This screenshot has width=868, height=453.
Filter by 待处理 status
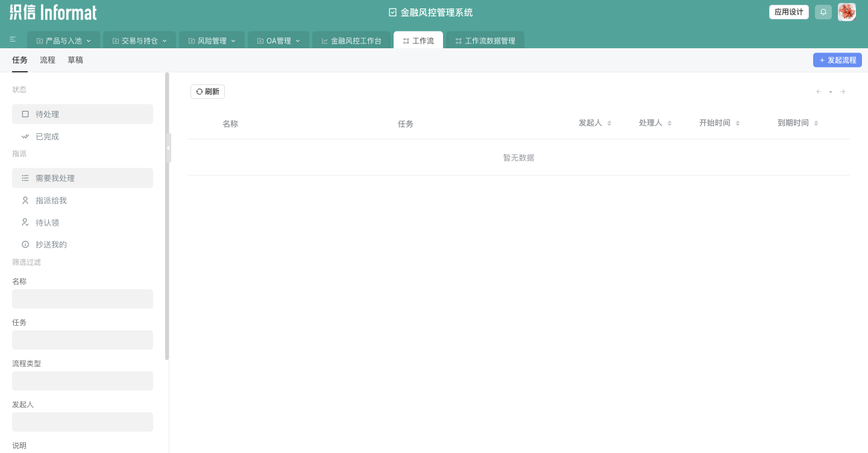[83, 114]
